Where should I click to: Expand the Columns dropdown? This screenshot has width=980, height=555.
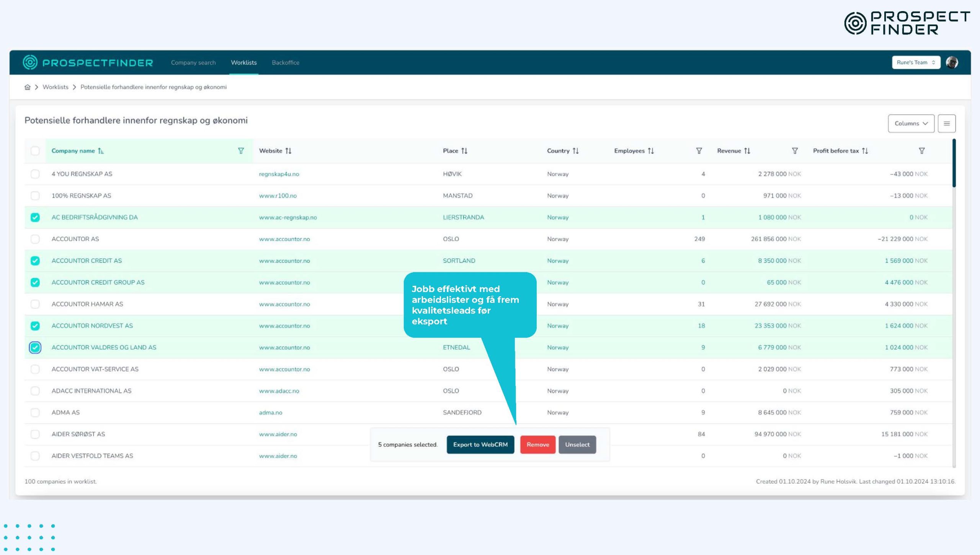tap(911, 124)
